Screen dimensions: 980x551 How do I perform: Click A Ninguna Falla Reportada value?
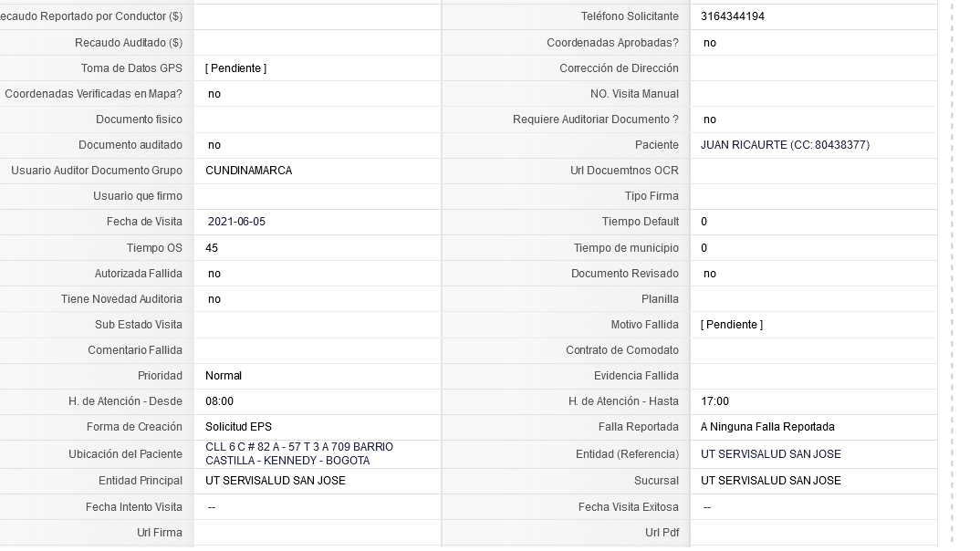pyautogui.click(x=766, y=427)
